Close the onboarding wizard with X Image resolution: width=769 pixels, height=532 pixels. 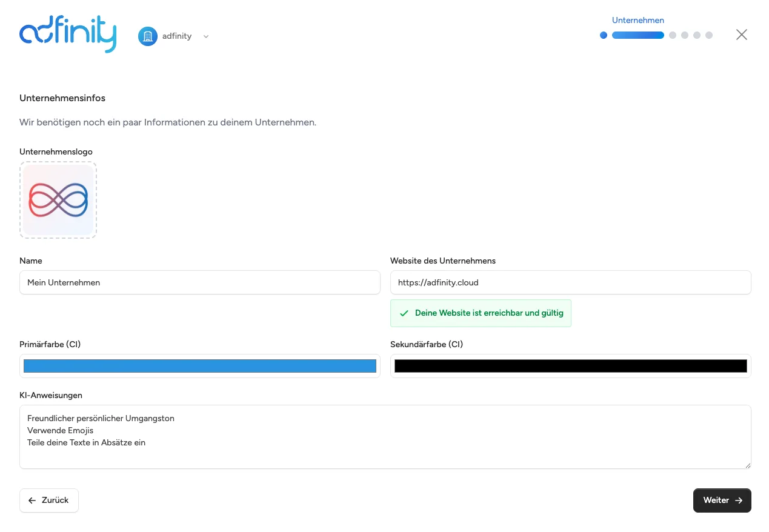coord(742,35)
